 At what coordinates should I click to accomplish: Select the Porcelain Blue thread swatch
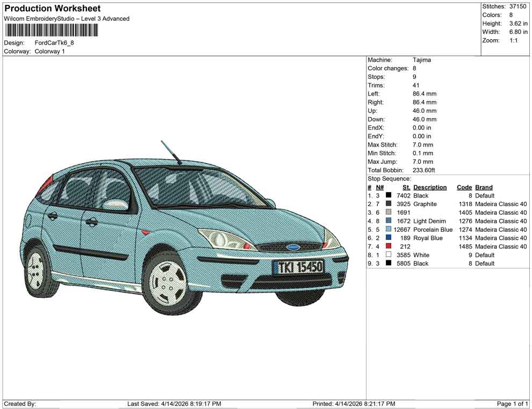(x=388, y=230)
